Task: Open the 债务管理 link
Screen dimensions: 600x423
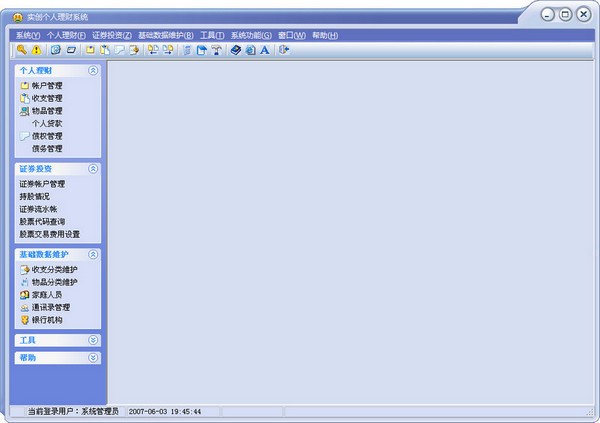Action: pyautogui.click(x=47, y=149)
